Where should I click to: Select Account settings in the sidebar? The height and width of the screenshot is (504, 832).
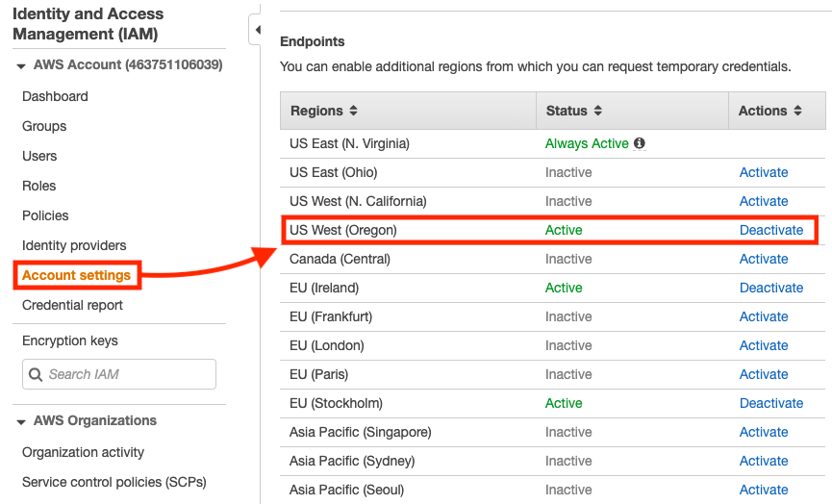[76, 275]
